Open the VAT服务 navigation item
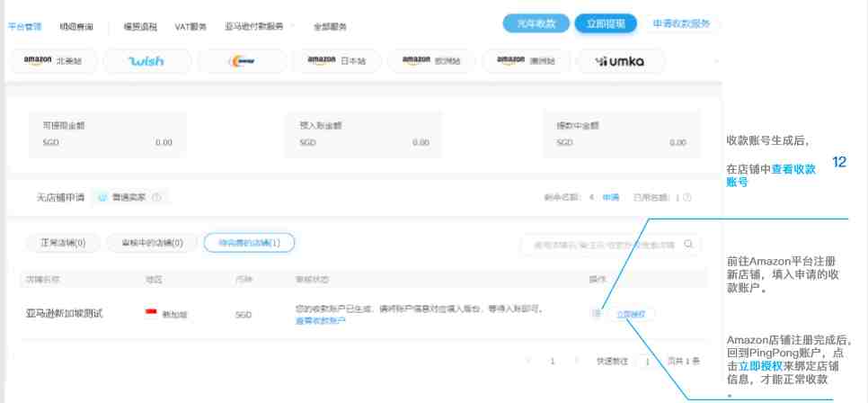868x403 pixels. [x=190, y=26]
